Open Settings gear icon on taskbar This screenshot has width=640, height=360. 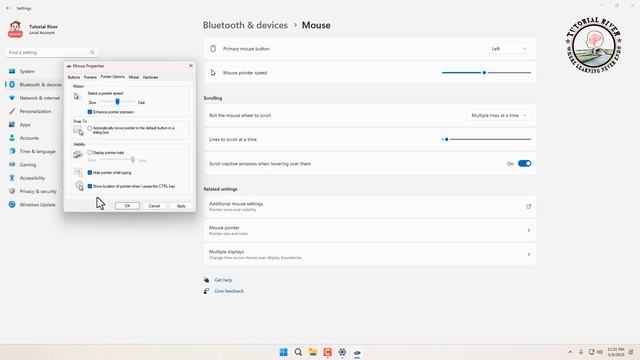pos(342,352)
